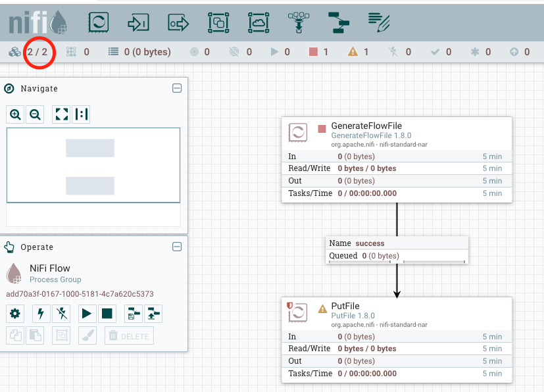Select the Output Port toolbar icon
This screenshot has width=544, height=392.
(x=178, y=23)
